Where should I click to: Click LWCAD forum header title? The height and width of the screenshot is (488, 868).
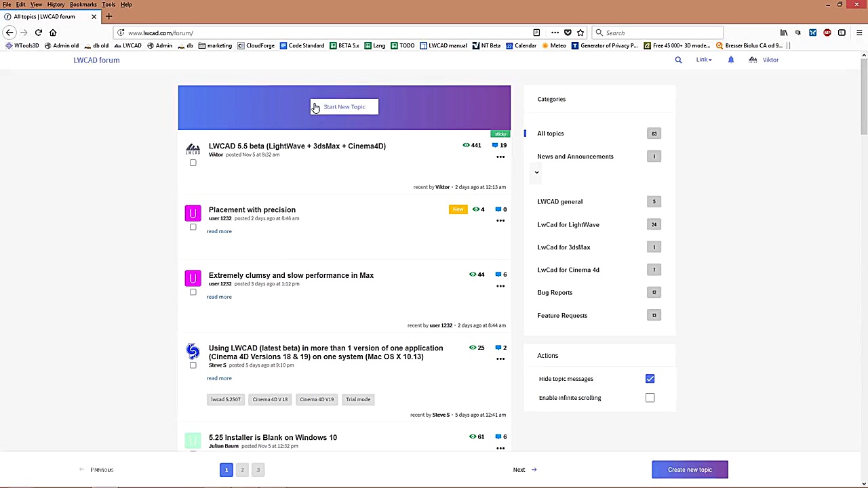coord(96,60)
